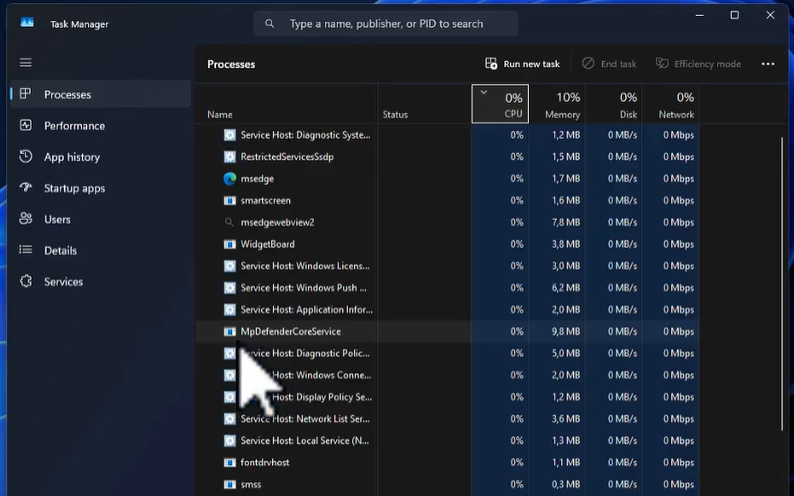Image resolution: width=794 pixels, height=496 pixels.
Task: Select the WidgetBoard process name
Action: [x=267, y=244]
